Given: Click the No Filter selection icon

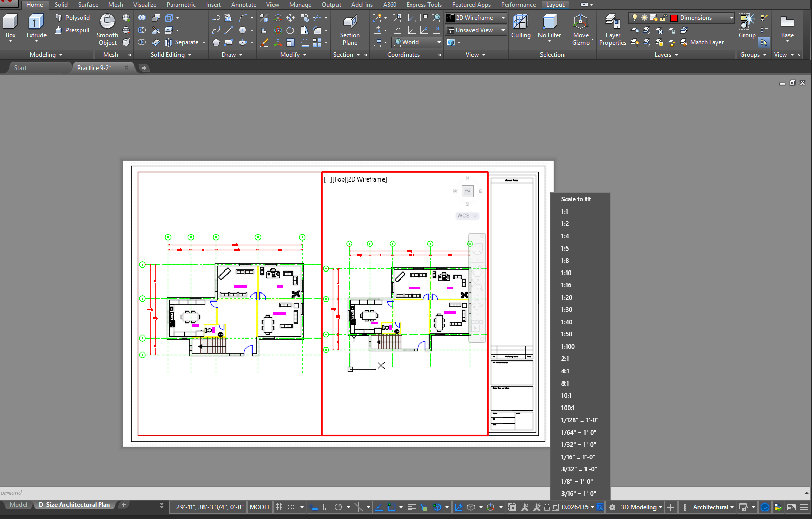Looking at the screenshot, I should [549, 27].
